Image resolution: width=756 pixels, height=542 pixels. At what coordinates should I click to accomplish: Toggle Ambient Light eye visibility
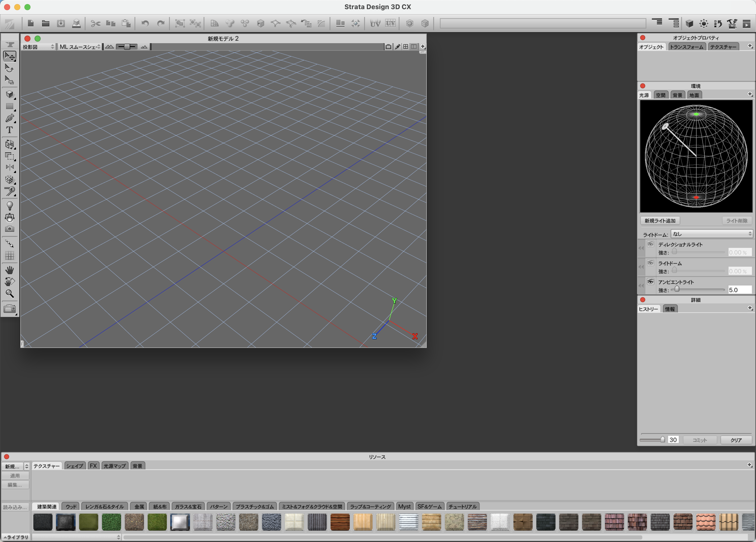pos(650,282)
